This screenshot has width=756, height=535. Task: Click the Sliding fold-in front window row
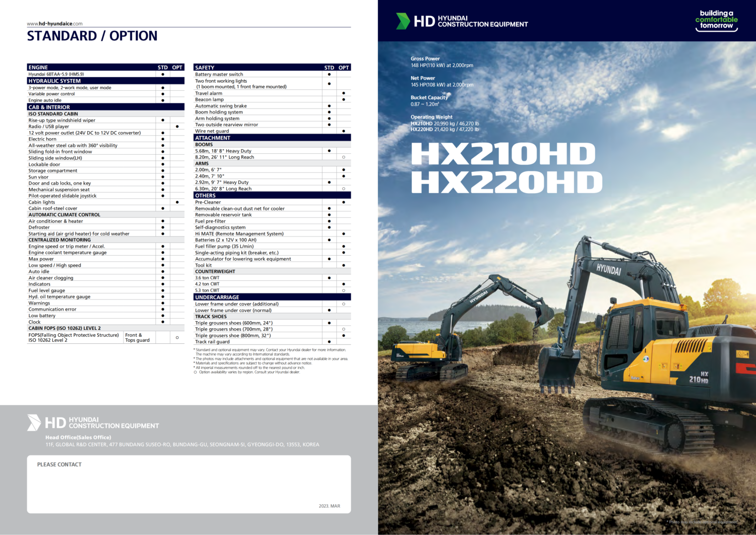106,152
